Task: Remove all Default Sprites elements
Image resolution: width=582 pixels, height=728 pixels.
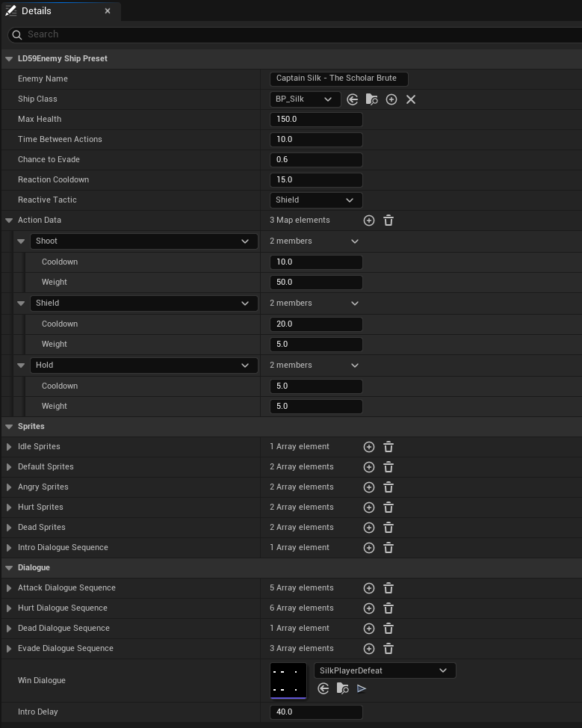Action: (x=388, y=467)
